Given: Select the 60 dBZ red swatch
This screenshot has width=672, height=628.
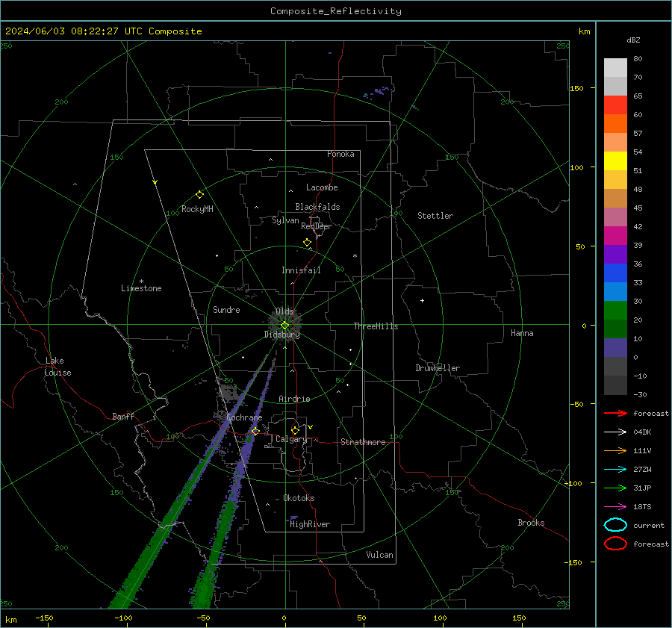Looking at the screenshot, I should point(615,105).
